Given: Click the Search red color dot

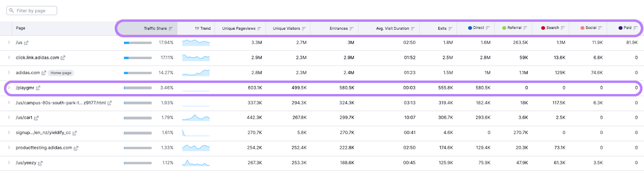Looking at the screenshot, I should point(543,28).
